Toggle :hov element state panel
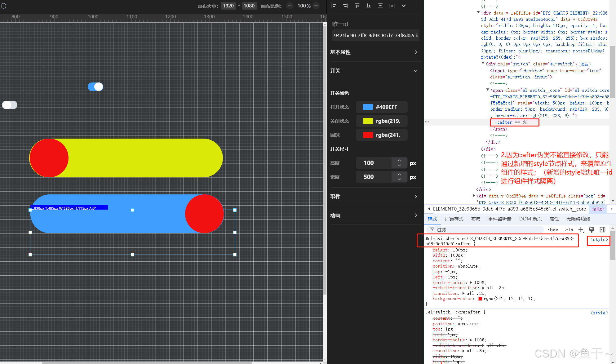This screenshot has height=364, width=616. pyautogui.click(x=553, y=230)
